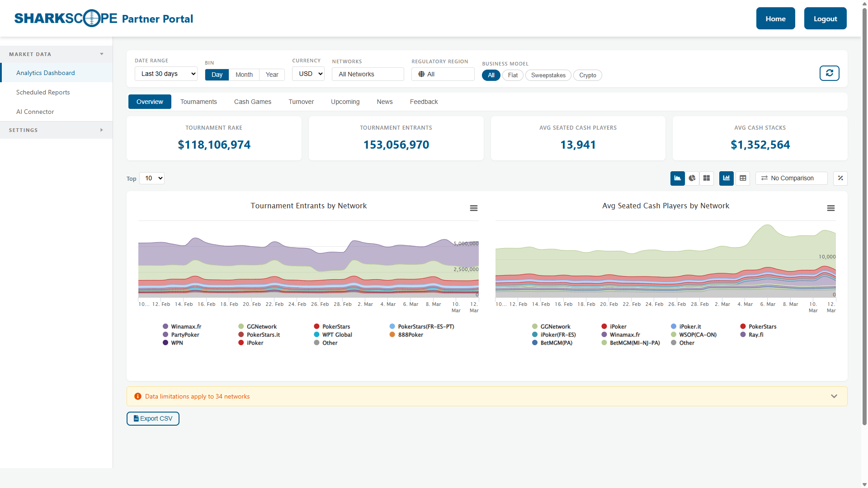The image size is (868, 488).
Task: Select the Day bin option
Action: (x=217, y=75)
